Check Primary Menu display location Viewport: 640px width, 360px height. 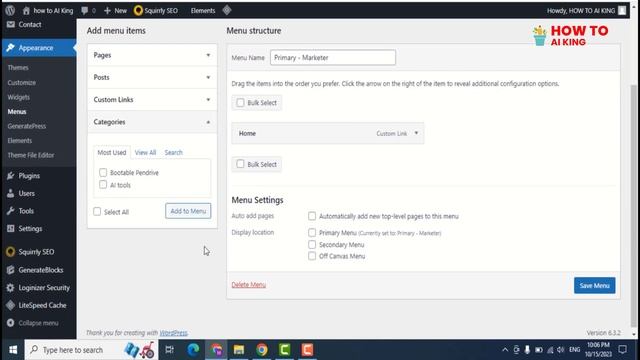point(312,233)
